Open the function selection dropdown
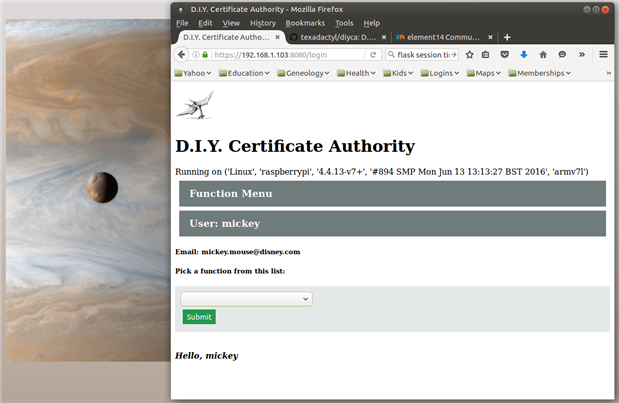The width and height of the screenshot is (619, 403). (x=246, y=299)
